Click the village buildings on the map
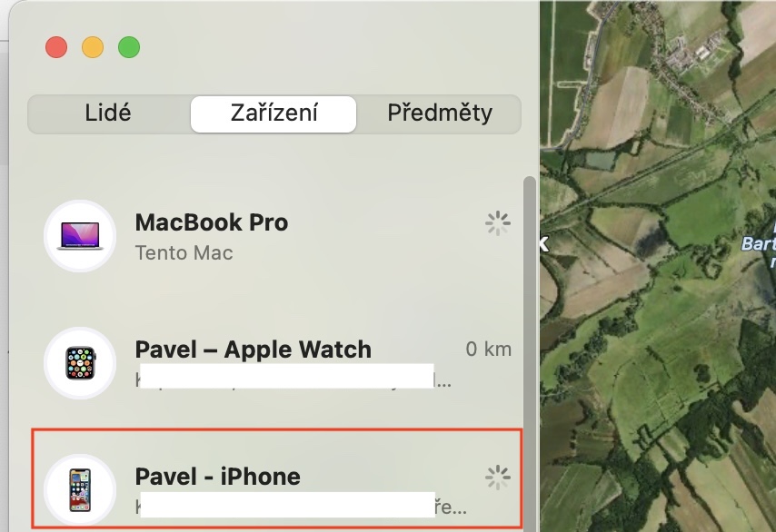This screenshot has height=532, width=776. tap(688, 59)
